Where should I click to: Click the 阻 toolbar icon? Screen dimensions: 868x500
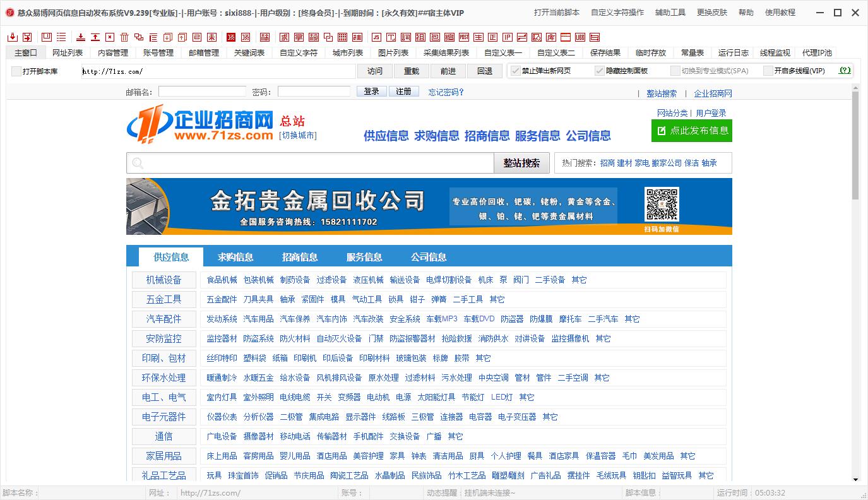[420, 37]
